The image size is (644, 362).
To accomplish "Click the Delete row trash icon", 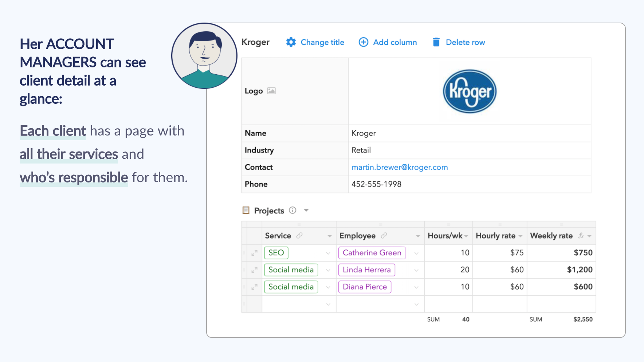I will point(436,42).
